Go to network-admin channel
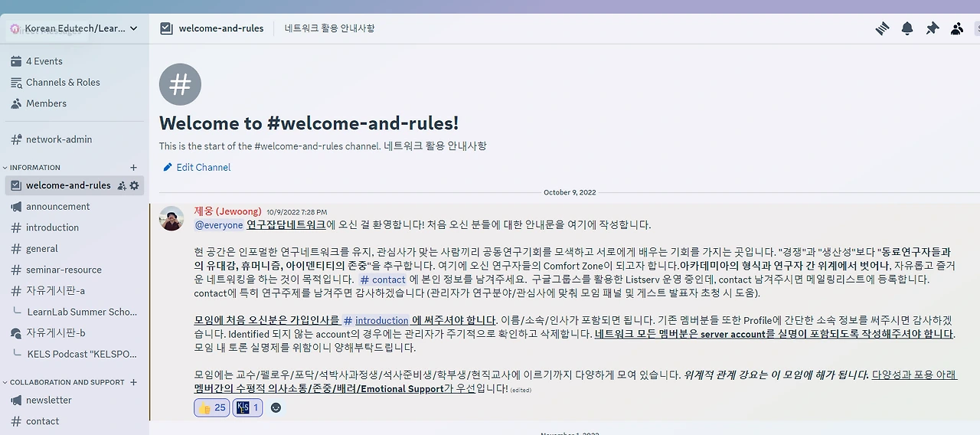980x435 pixels. tap(74, 139)
